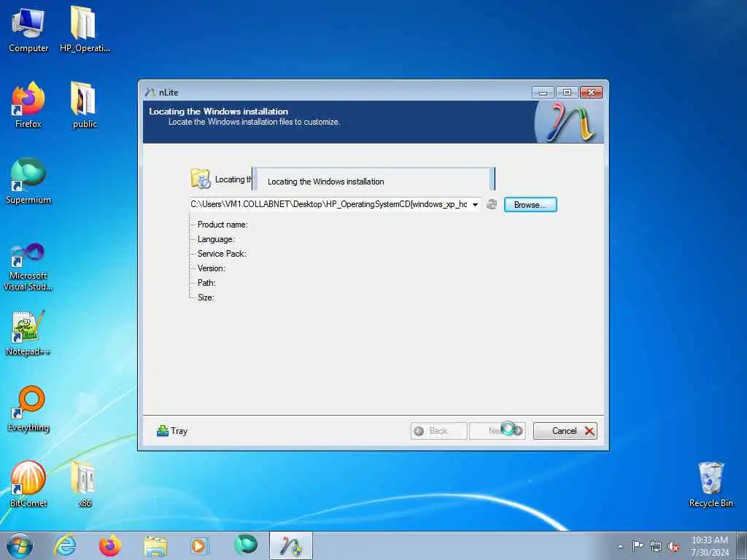Open the taskbar clock and date
This screenshot has width=747, height=560.
click(x=710, y=546)
